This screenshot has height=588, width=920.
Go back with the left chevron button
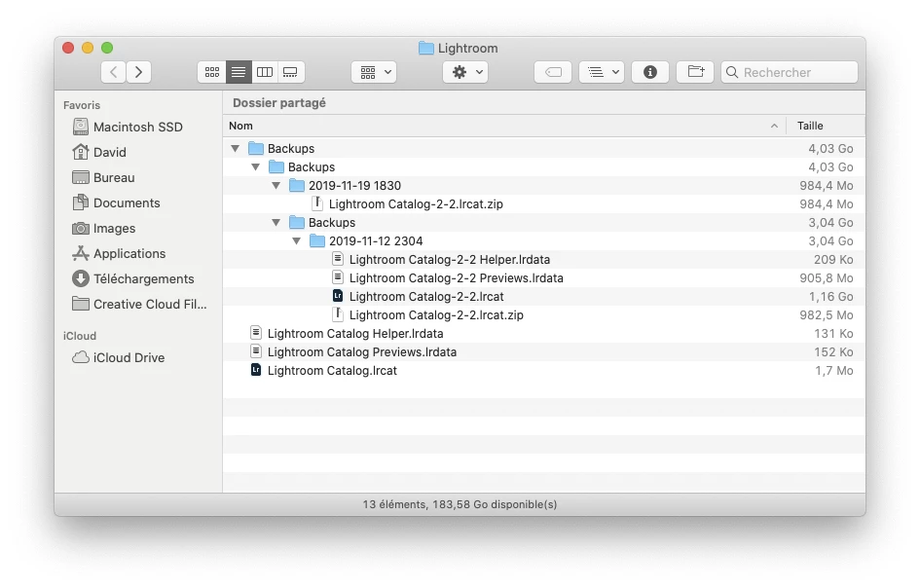coord(113,72)
